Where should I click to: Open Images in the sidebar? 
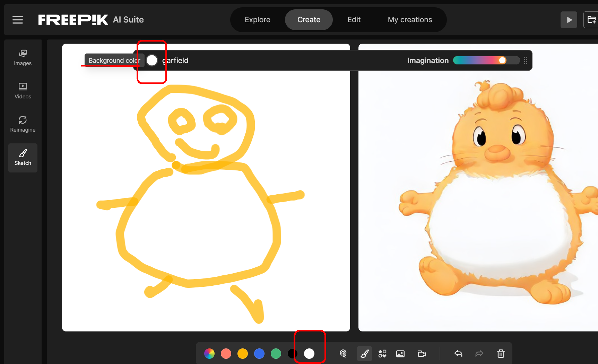(x=23, y=58)
